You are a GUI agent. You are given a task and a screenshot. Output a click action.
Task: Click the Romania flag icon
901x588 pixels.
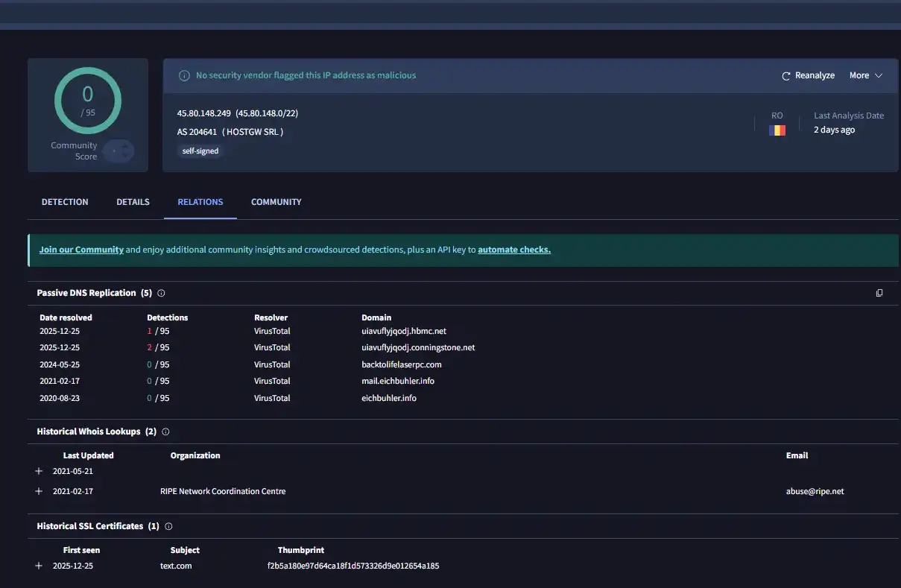(777, 130)
